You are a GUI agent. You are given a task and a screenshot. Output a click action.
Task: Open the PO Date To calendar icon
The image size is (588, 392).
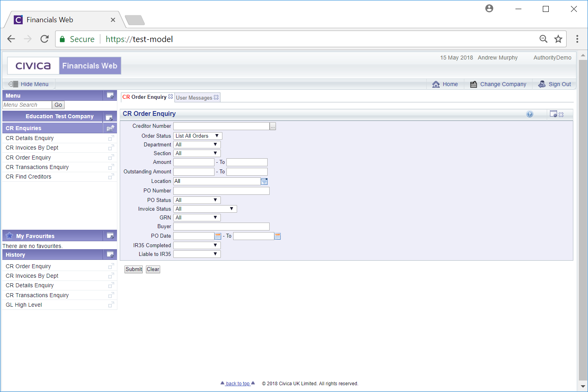point(278,236)
